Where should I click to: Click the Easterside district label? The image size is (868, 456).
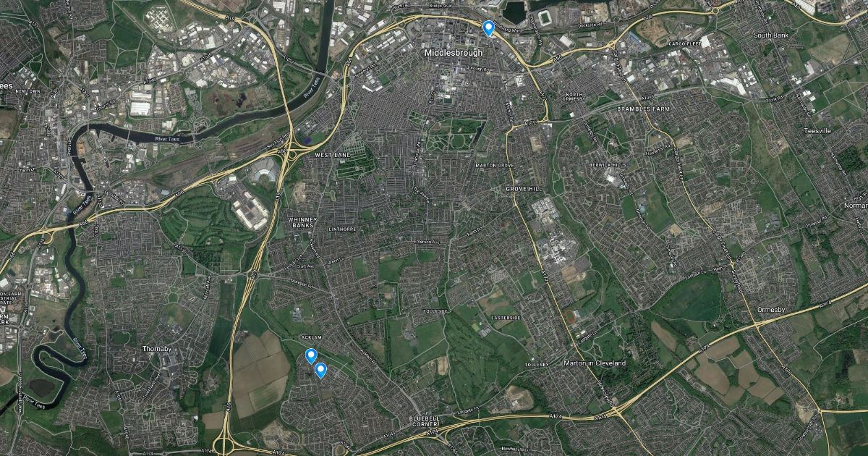(x=506, y=318)
